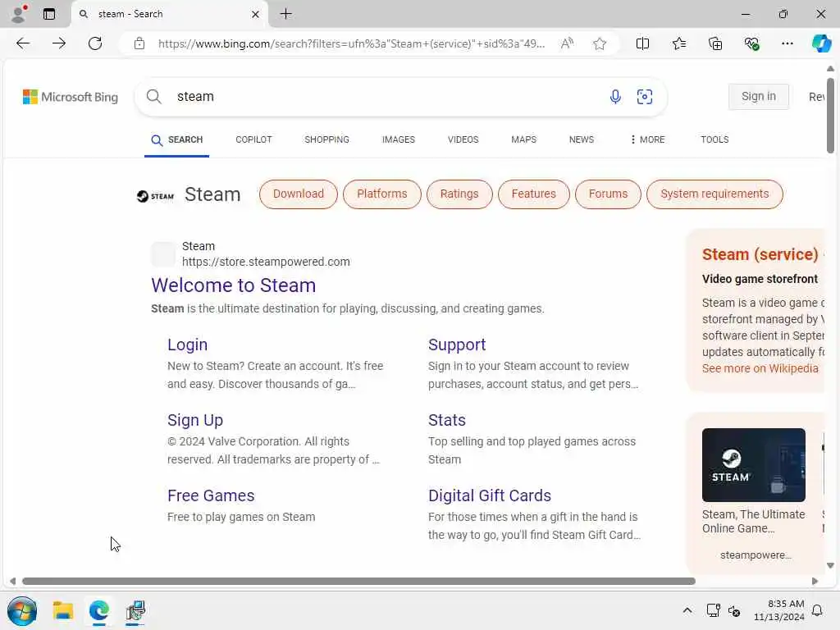Viewport: 840px width, 630px height.
Task: Click the muted volume tray icon
Action: tap(734, 610)
